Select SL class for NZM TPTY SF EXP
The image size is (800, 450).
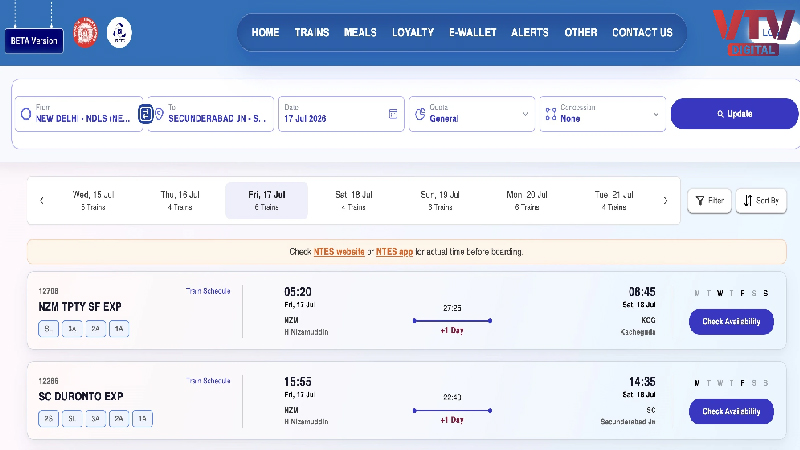[x=48, y=329]
